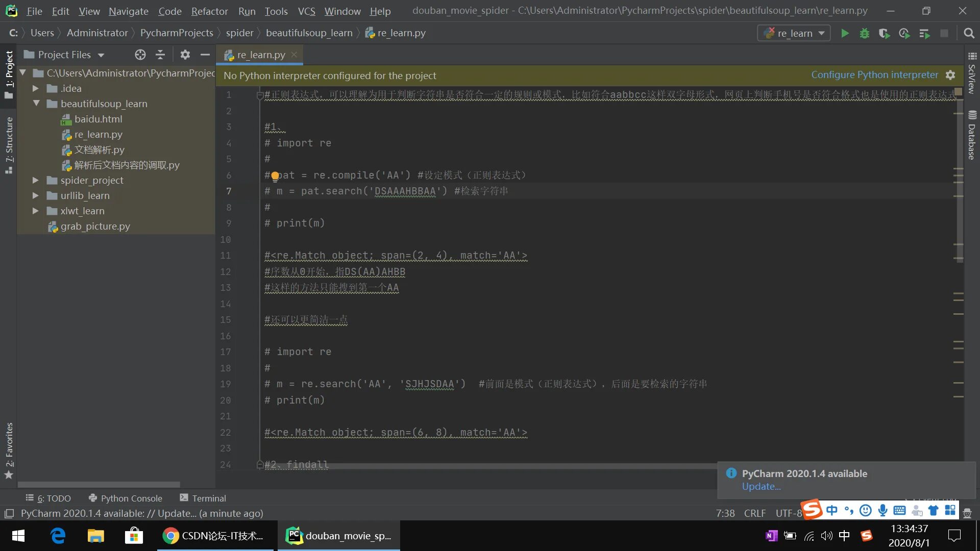
Task: Click the locate file target icon
Action: click(x=140, y=55)
